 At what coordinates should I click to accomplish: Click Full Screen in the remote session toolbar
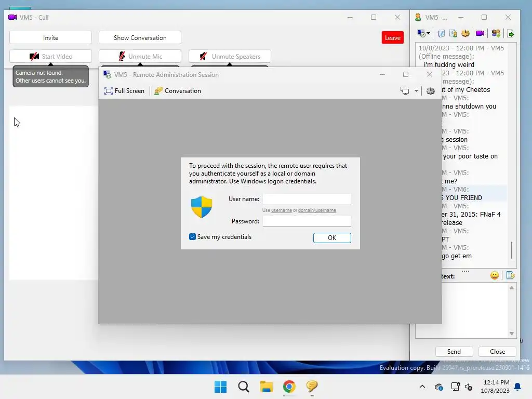124,91
